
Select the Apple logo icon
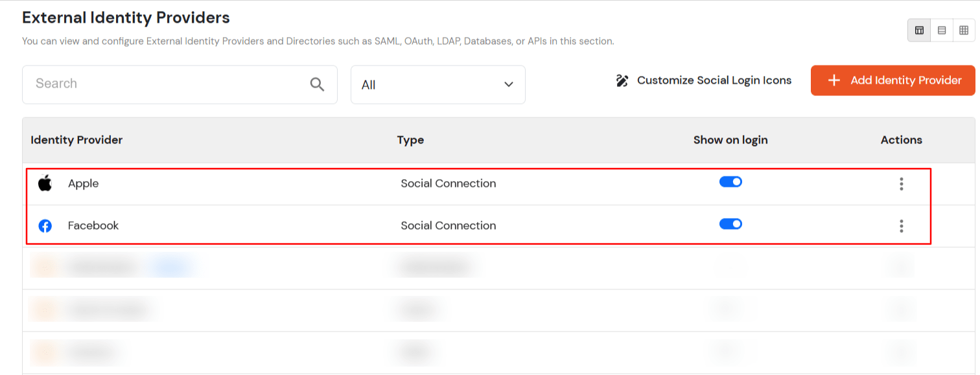click(x=44, y=183)
